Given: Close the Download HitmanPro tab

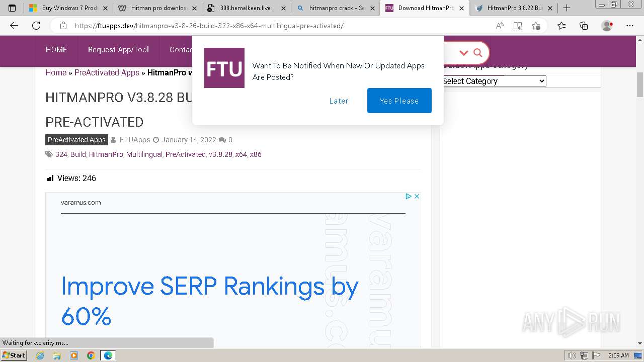Looking at the screenshot, I should (461, 8).
